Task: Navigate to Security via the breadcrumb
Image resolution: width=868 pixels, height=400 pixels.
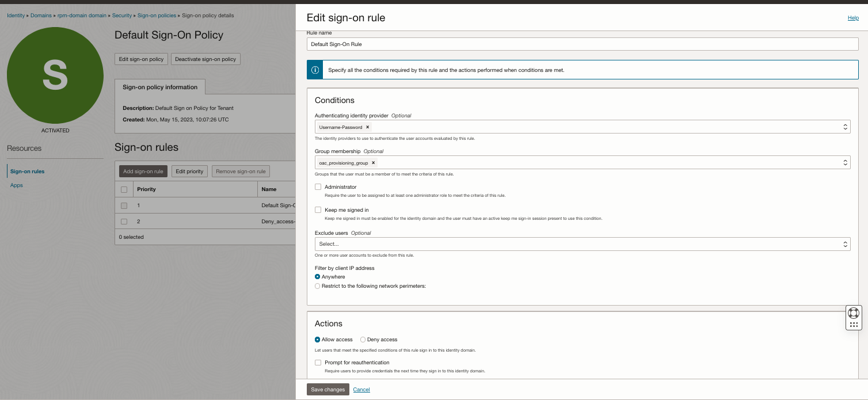Action: 122,16
